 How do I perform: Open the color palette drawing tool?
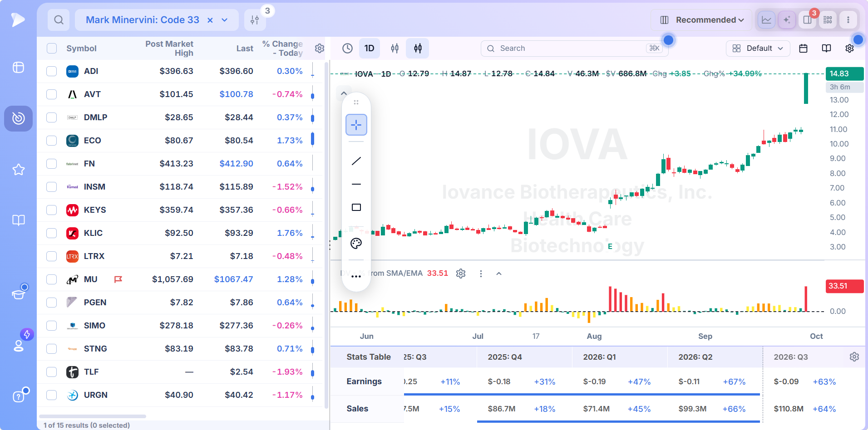356,244
